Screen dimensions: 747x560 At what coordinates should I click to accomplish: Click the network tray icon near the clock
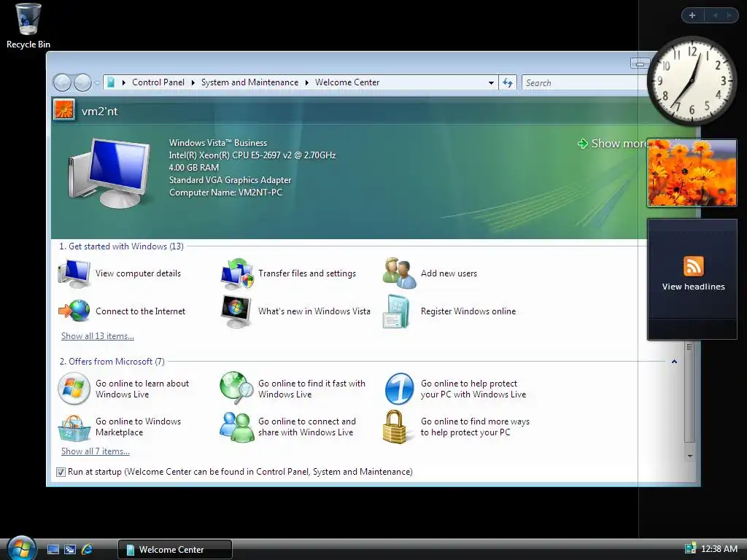690,548
